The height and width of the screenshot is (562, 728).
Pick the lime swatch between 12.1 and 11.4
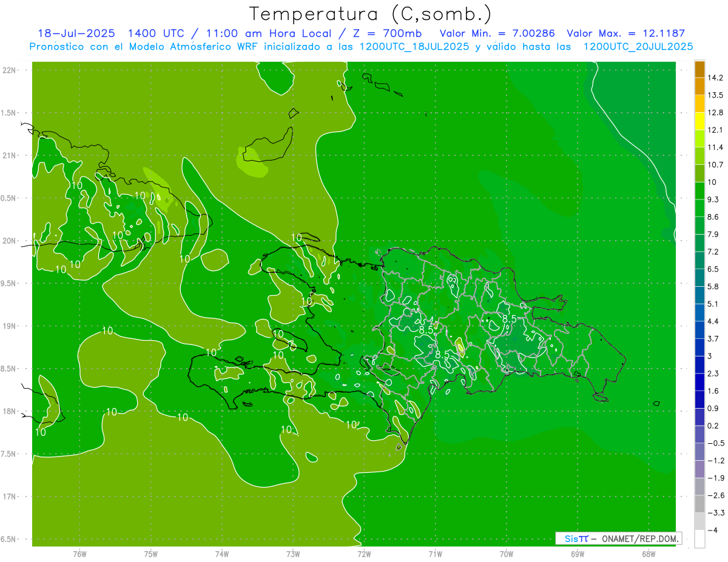coord(699,138)
